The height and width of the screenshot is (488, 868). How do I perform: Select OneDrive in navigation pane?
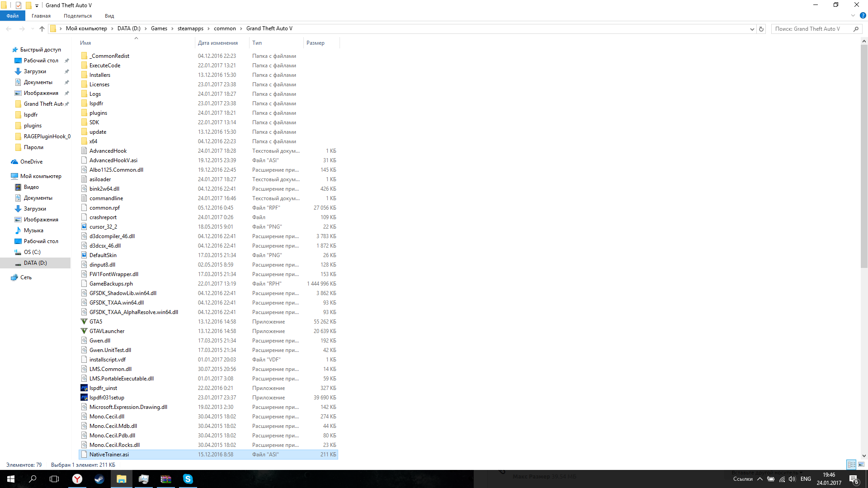(31, 162)
